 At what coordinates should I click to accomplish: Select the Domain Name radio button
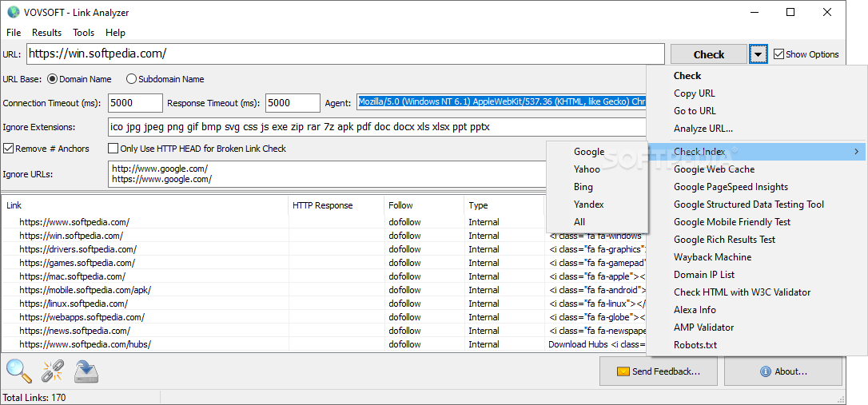[x=53, y=79]
